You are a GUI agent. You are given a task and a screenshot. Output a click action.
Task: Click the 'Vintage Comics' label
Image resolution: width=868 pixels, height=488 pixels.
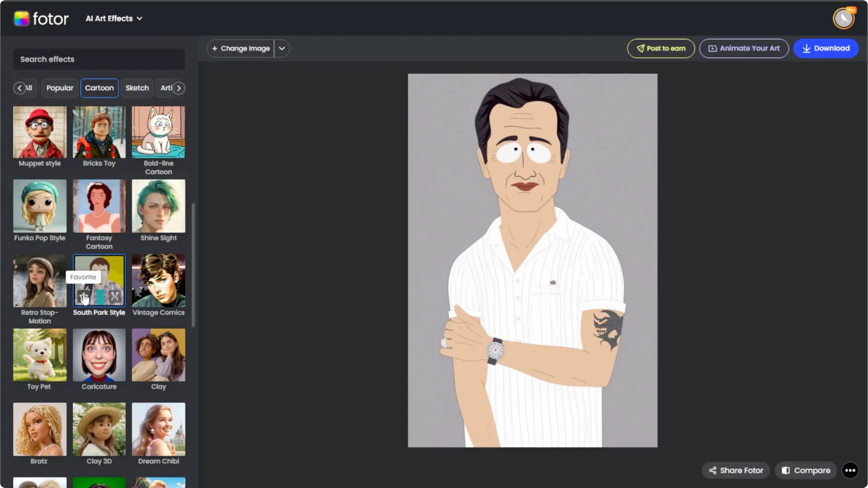[x=158, y=313]
